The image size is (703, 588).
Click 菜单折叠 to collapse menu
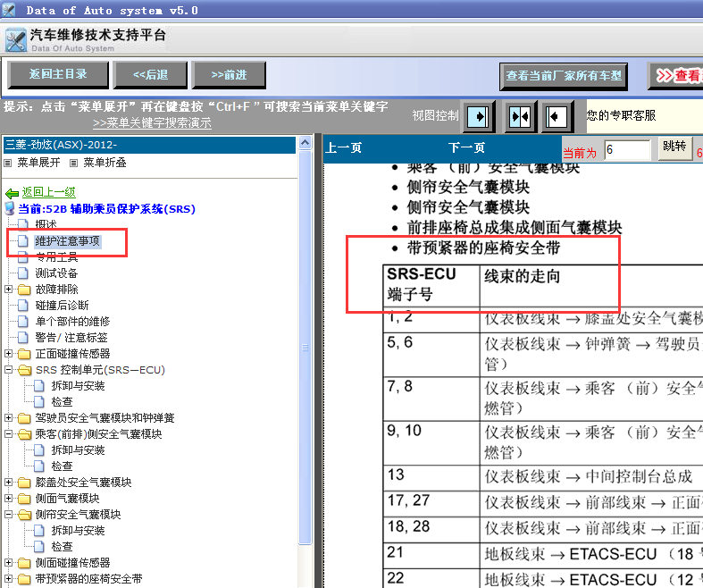click(105, 163)
